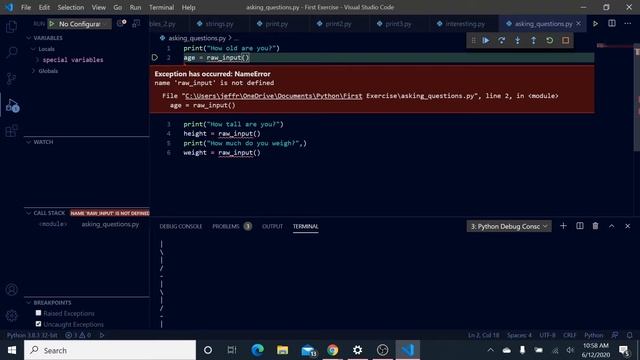Create a new terminal with plus icon

563,226
